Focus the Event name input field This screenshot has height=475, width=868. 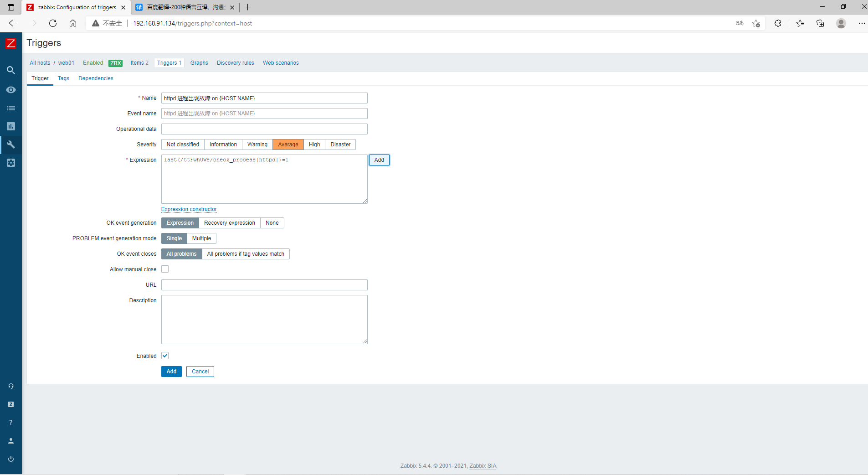264,114
